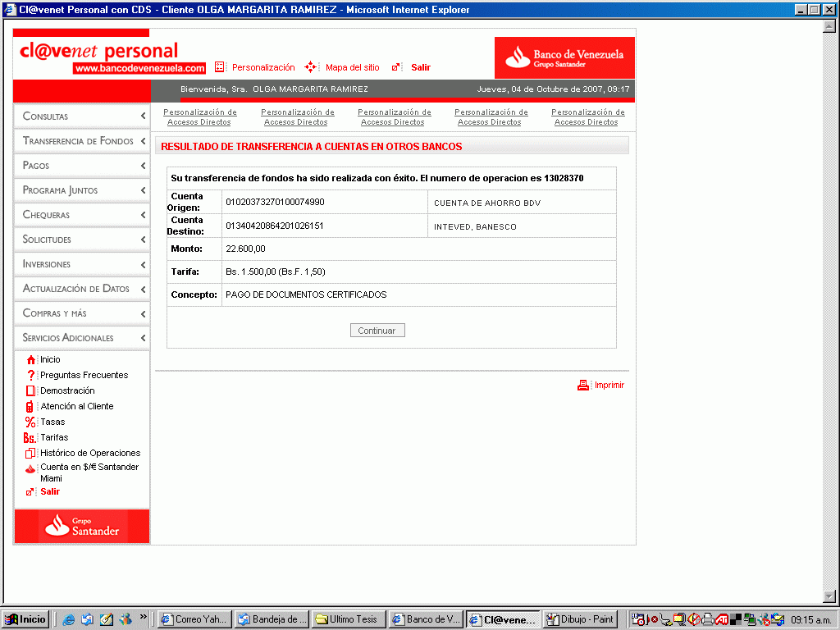
Task: Open Cuenta en $/€ Santander Miami link
Action: (89, 472)
